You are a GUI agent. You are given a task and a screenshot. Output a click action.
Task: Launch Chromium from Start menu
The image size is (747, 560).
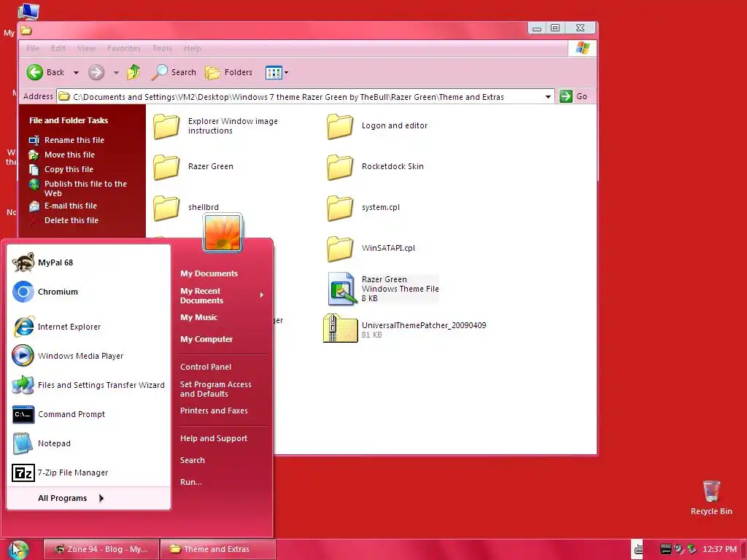[88, 292]
